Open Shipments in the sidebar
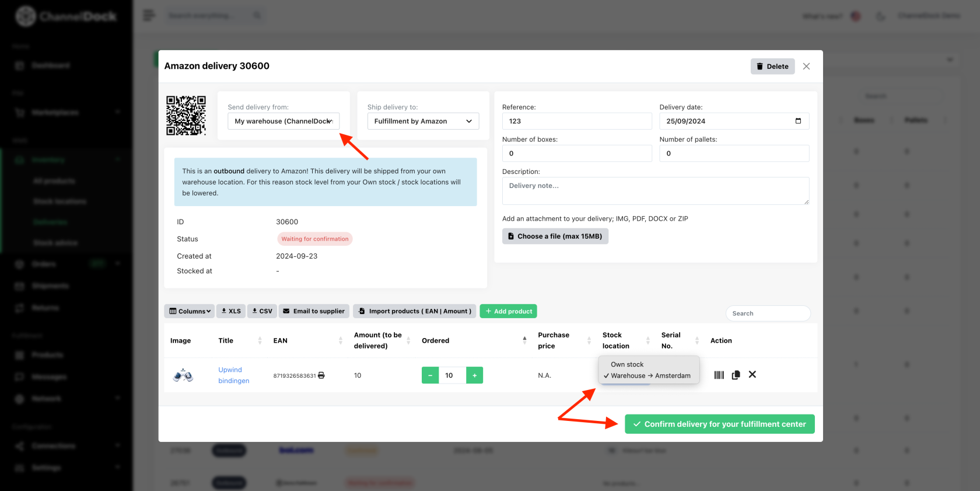Screen dimensions: 980x491 (50, 286)
